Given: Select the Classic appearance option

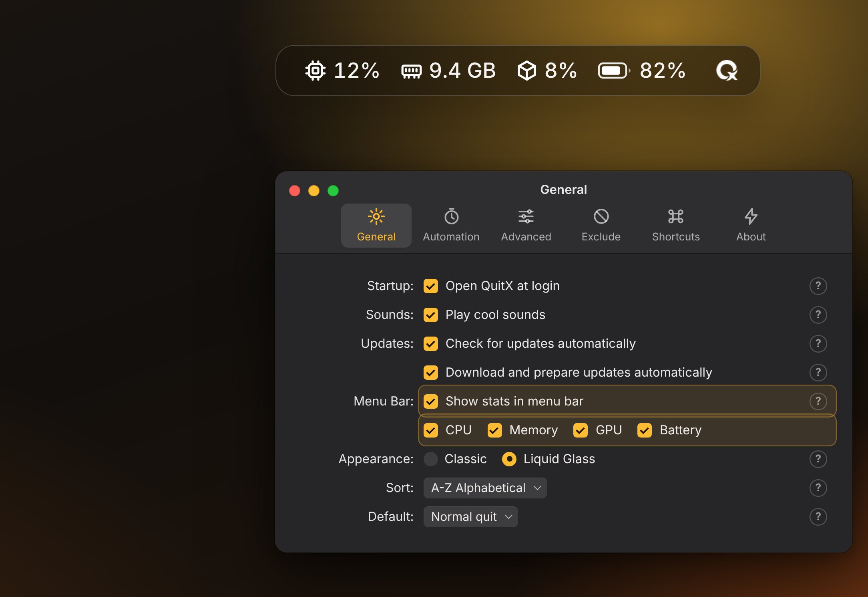Looking at the screenshot, I should [431, 459].
